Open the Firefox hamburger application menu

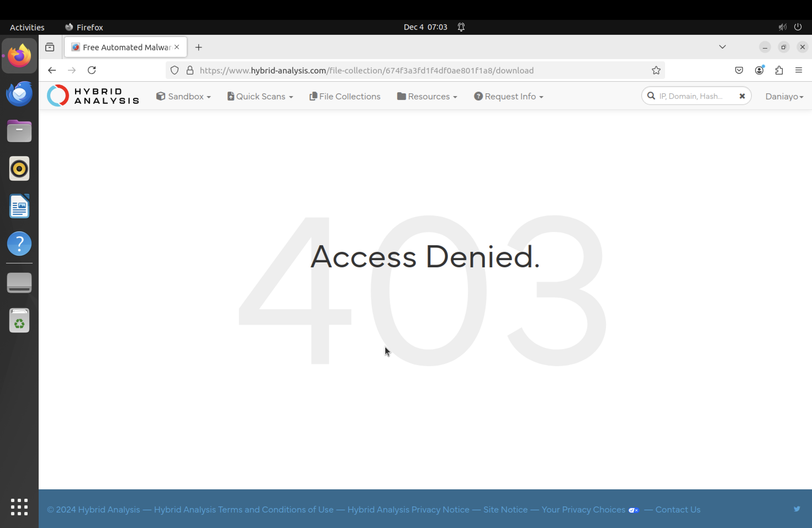click(x=798, y=70)
